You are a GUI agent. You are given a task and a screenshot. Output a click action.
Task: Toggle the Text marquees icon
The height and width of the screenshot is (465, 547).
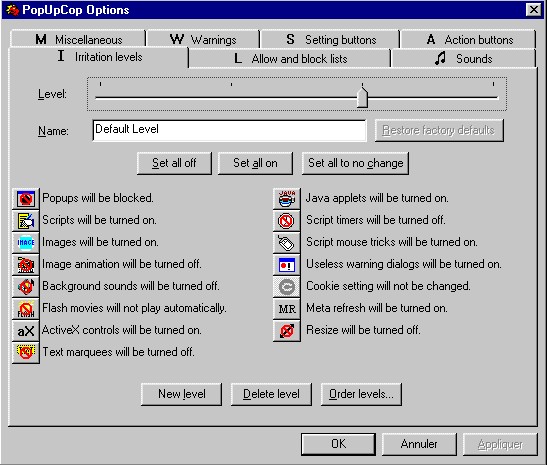pyautogui.click(x=26, y=353)
